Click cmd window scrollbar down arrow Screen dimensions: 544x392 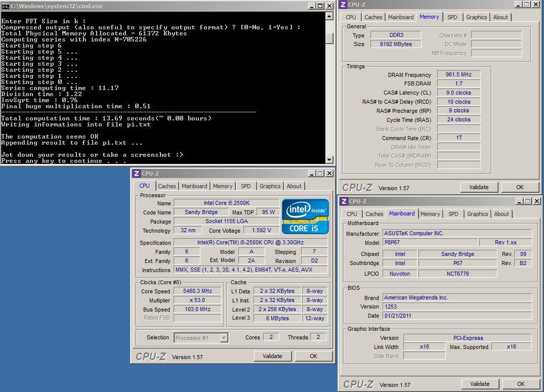[329, 159]
